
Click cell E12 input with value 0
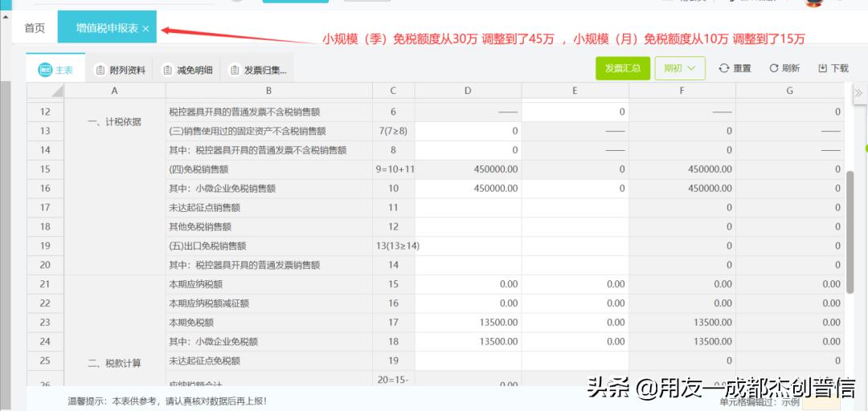[x=575, y=112]
